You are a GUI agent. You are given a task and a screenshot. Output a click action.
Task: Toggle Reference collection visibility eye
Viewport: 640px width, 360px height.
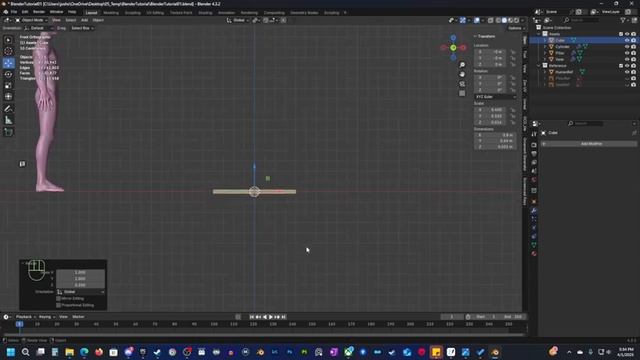coord(627,66)
